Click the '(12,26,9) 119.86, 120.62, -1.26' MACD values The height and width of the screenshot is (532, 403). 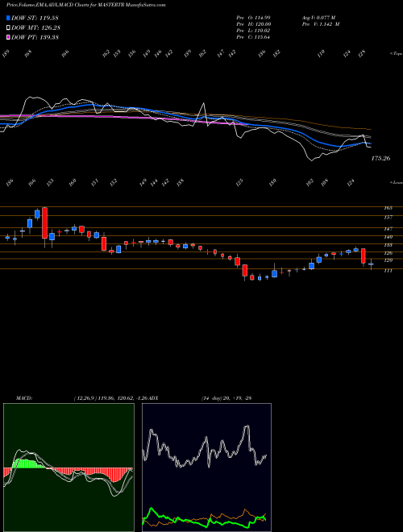tap(111, 398)
